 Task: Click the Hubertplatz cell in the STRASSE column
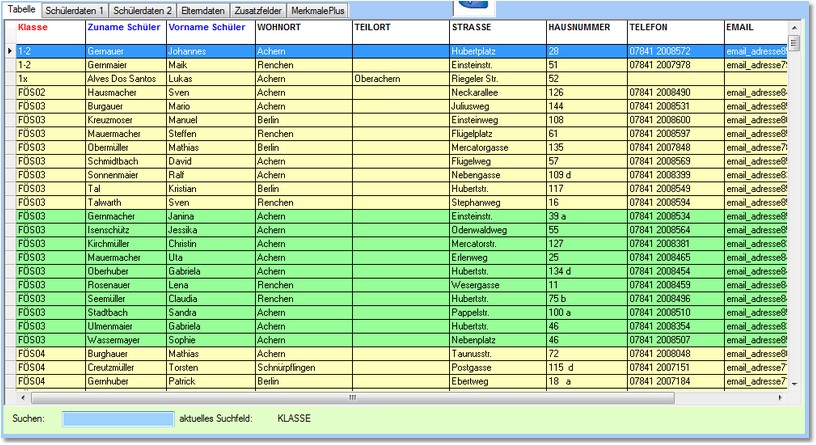[496, 50]
